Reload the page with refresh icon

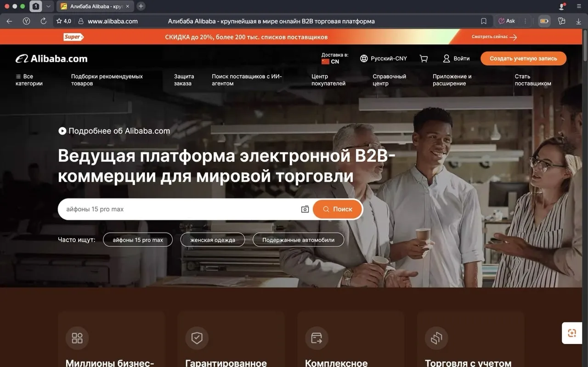43,21
